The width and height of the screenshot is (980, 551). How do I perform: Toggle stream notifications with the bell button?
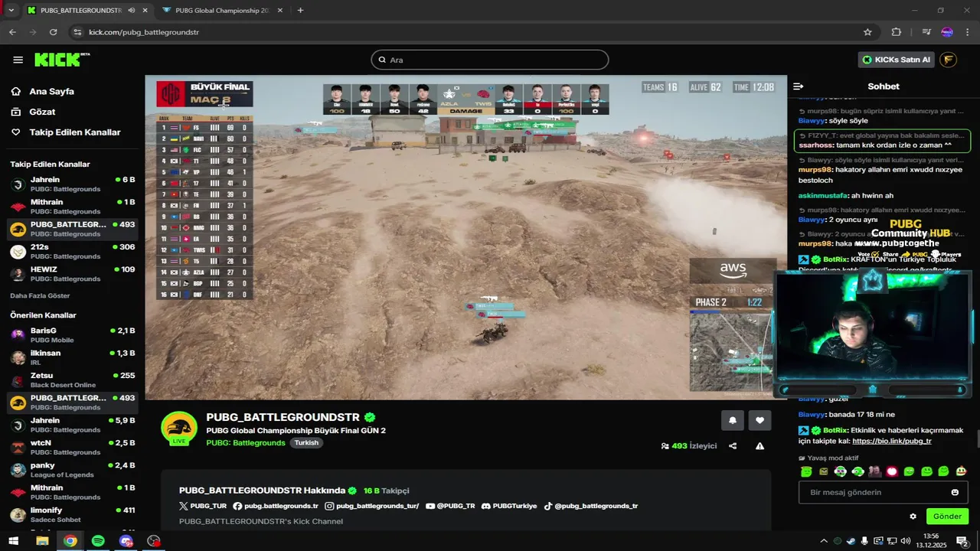[x=733, y=420]
